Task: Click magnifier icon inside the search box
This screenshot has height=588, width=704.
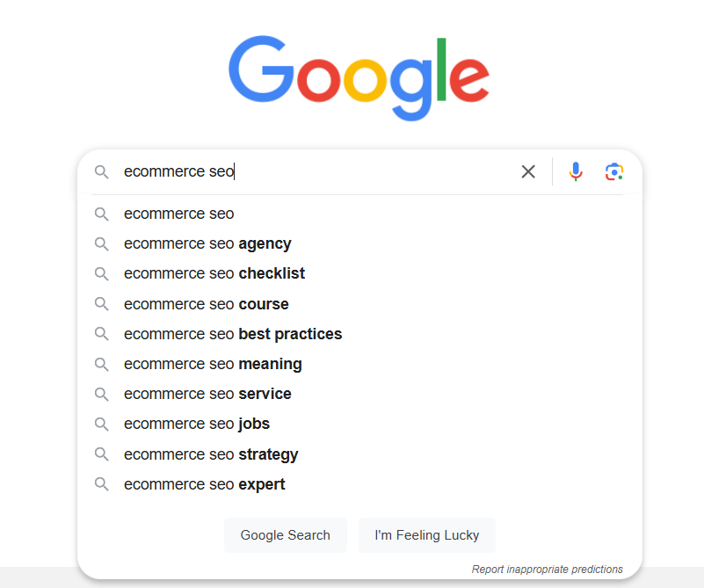Action: tap(101, 172)
